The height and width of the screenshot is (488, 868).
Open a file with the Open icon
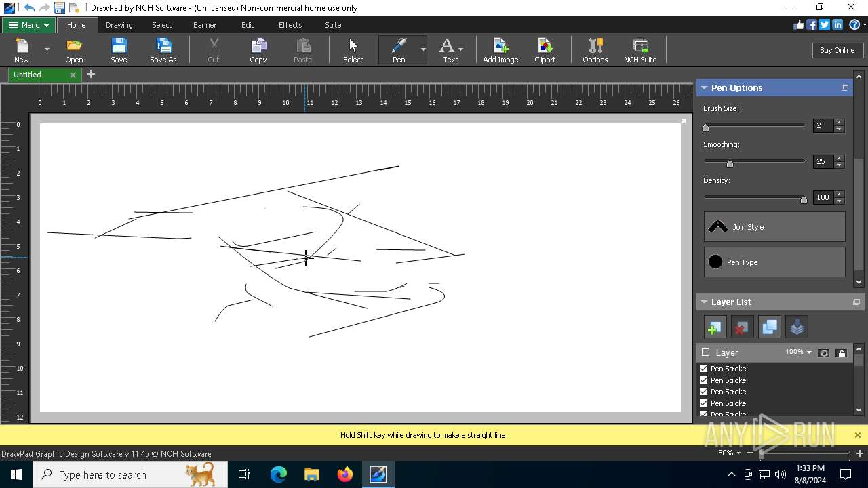click(x=74, y=50)
